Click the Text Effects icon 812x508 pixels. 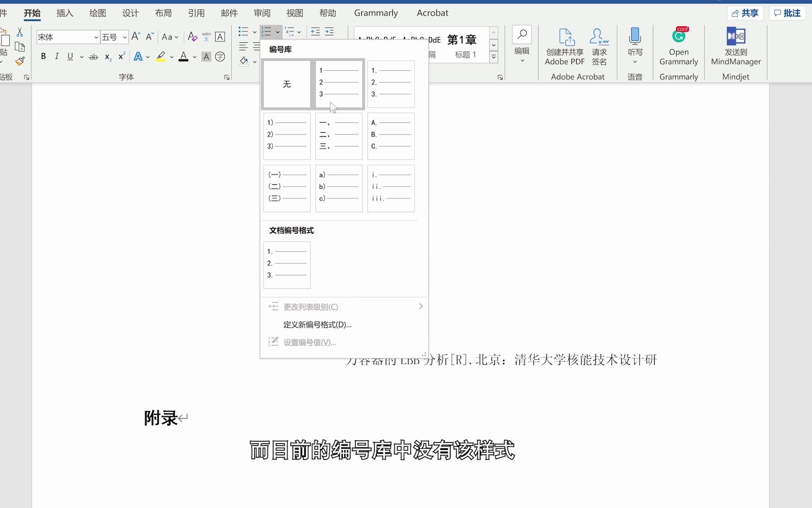[x=138, y=57]
